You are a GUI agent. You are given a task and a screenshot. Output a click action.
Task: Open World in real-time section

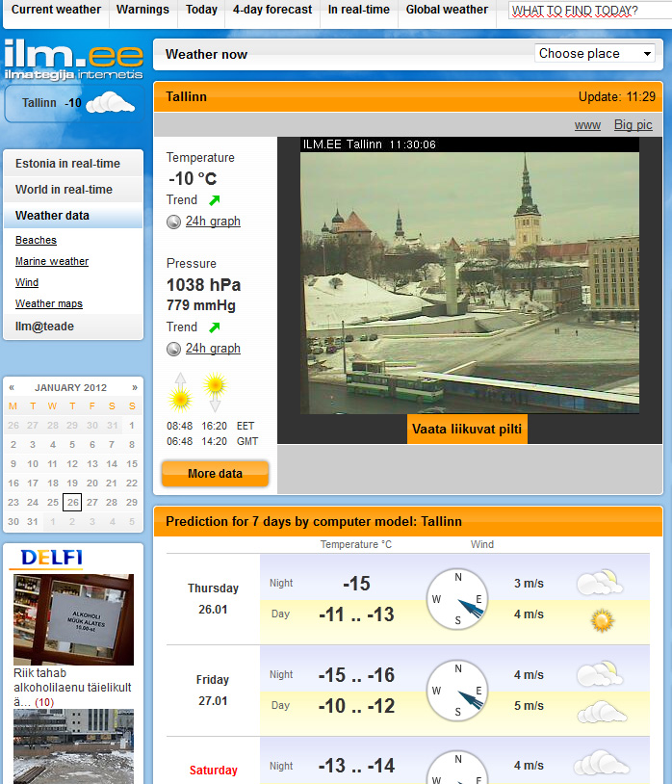point(73,190)
